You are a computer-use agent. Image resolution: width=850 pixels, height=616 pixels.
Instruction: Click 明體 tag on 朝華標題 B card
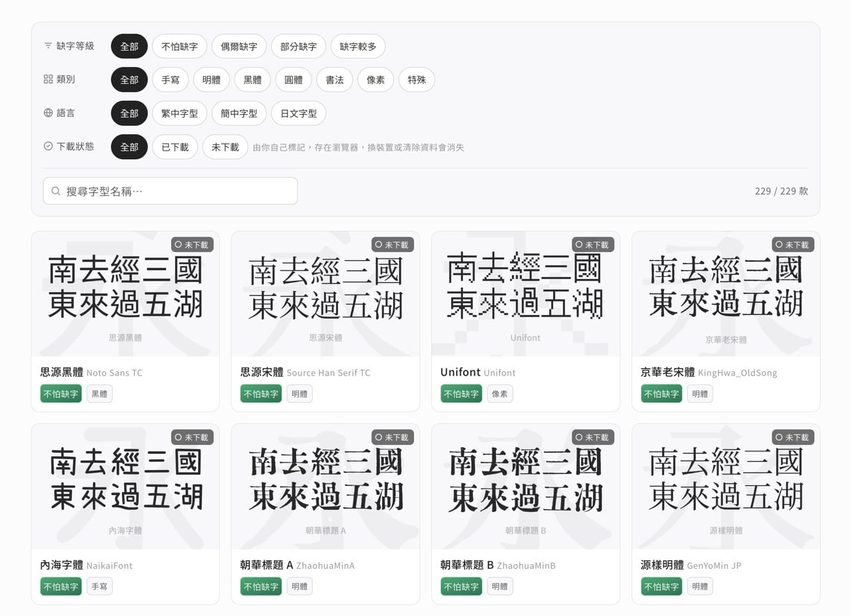tap(500, 587)
